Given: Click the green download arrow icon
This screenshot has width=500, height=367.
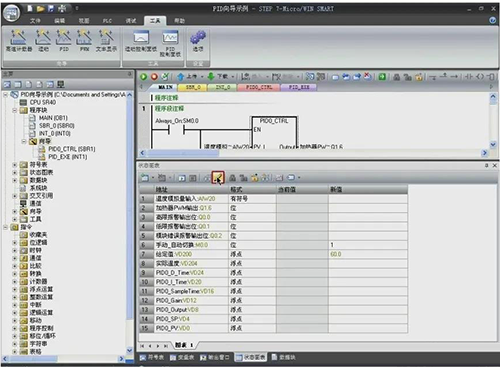Looking at the screenshot, I should (x=211, y=77).
